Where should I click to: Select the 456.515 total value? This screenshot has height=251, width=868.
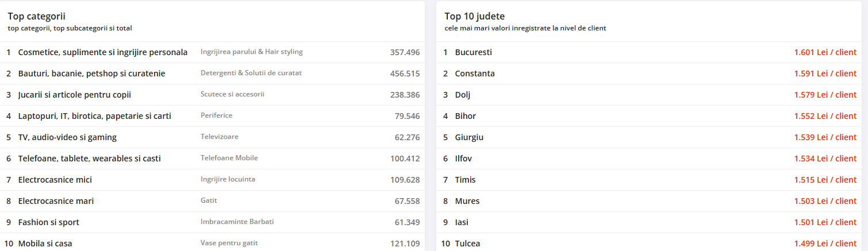[x=405, y=74]
